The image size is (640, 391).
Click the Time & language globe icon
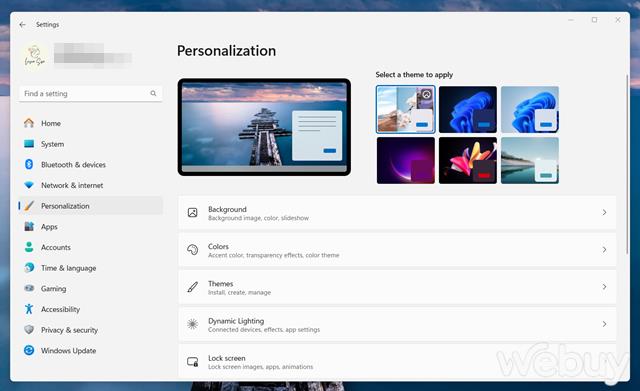coord(29,268)
